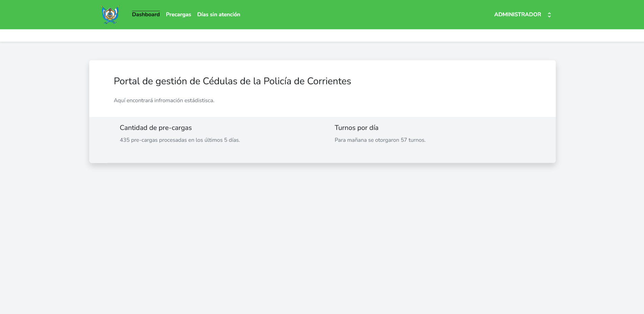Open the Dashboard tab
644x314 pixels.
coord(146,15)
